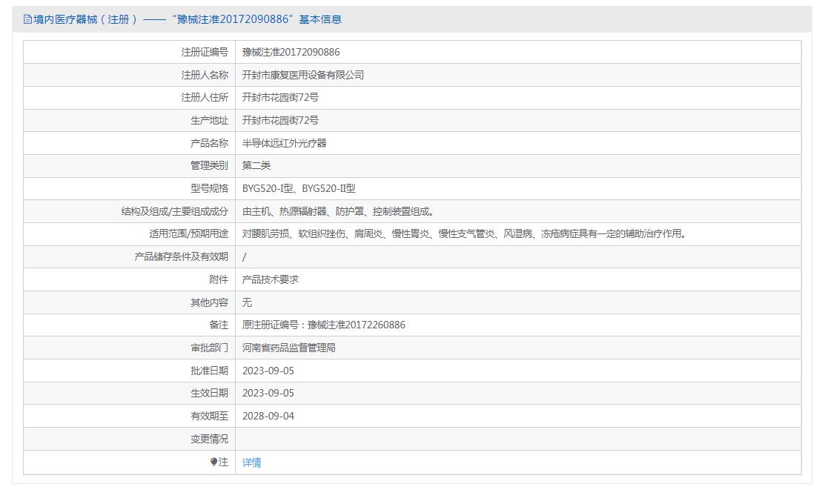The image size is (825, 504).
Task: Click the label 生效日期
Action: click(210, 393)
